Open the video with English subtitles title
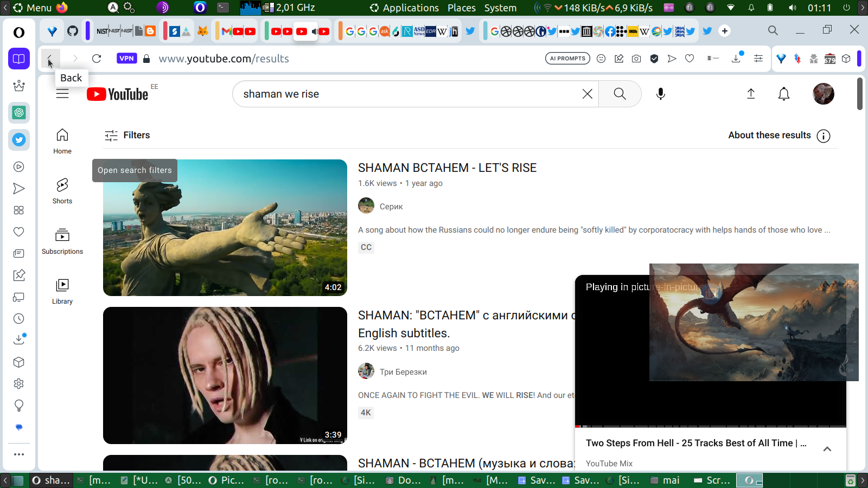The width and height of the screenshot is (868, 488). (x=467, y=324)
